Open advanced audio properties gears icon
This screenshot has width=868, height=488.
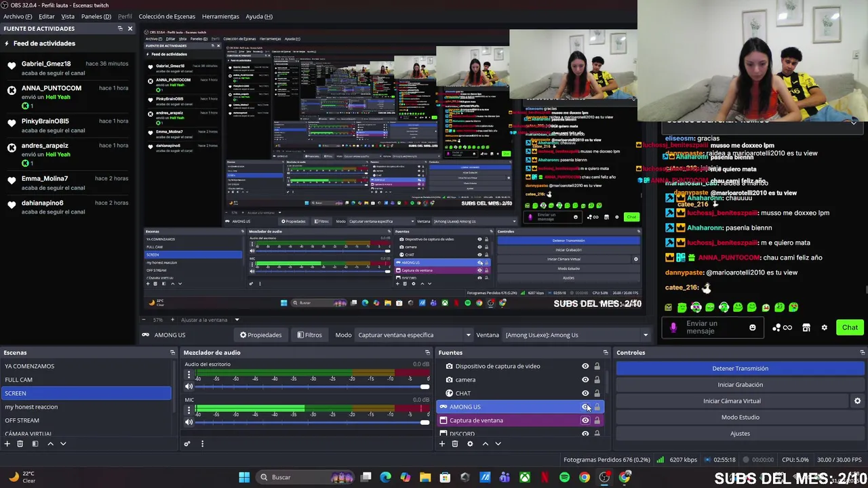point(187,444)
